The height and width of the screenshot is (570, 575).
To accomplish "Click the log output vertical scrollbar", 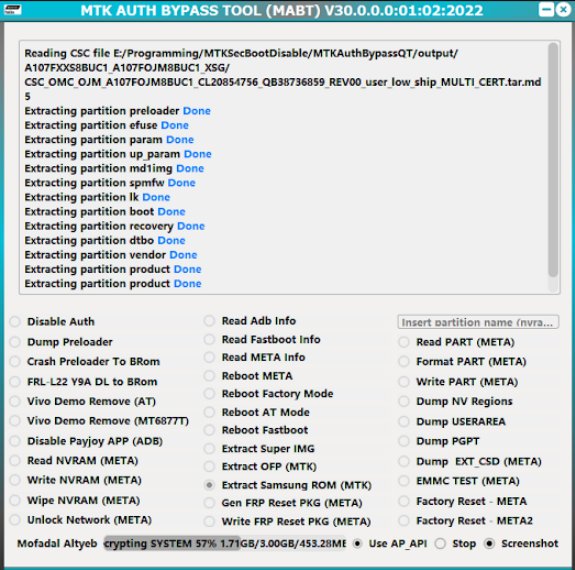I will pyautogui.click(x=553, y=167).
